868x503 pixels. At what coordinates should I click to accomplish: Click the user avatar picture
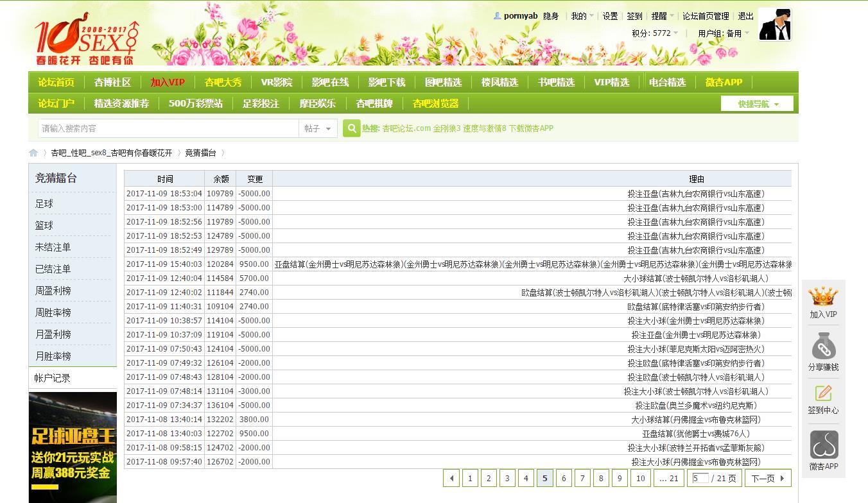coord(774,25)
